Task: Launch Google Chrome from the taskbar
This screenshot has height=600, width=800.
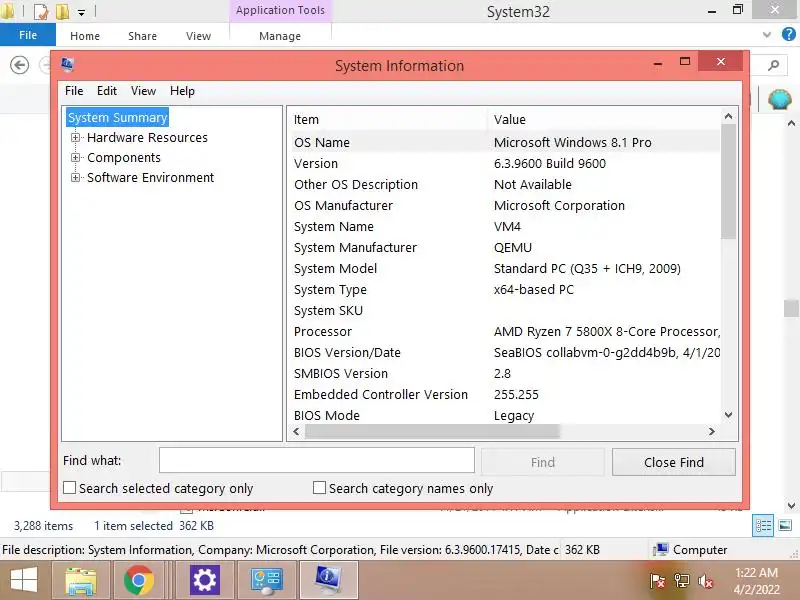Action: [x=138, y=581]
